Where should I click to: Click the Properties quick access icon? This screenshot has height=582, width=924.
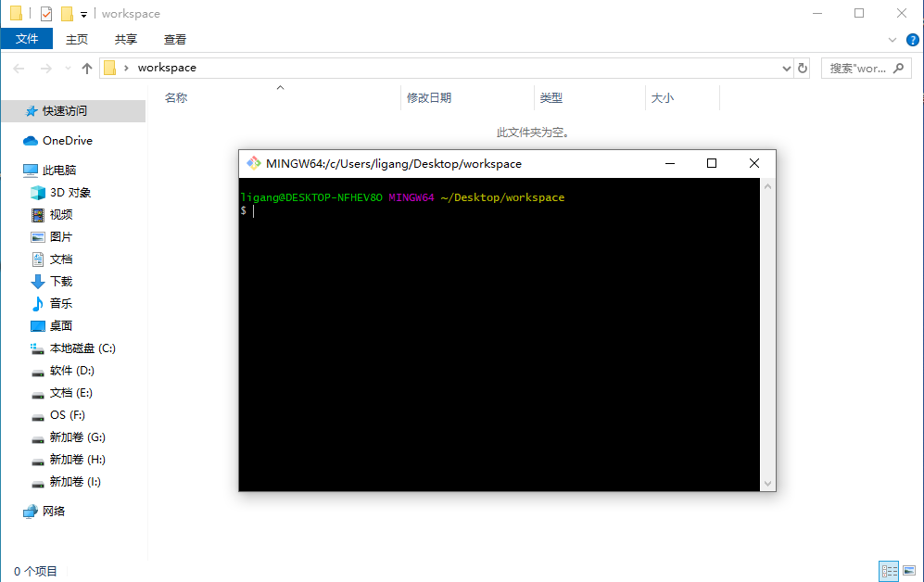(46, 13)
